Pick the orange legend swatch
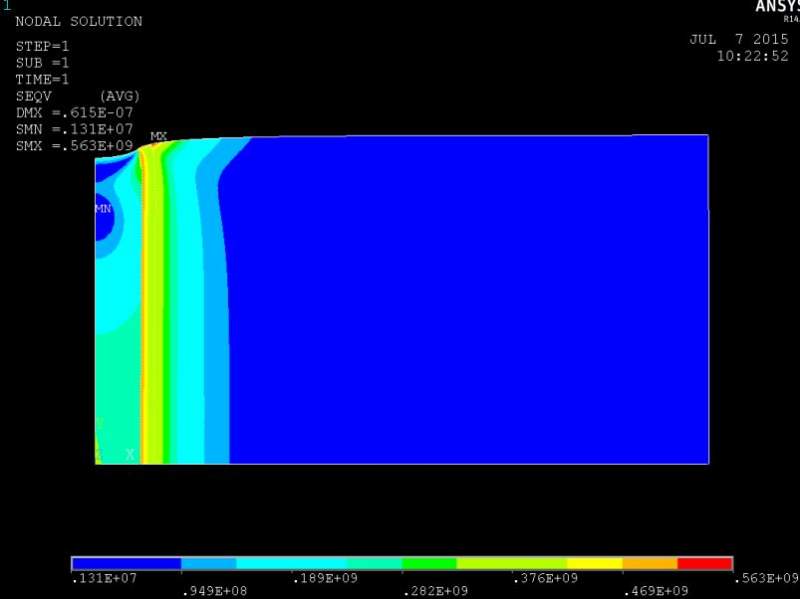Viewport: 800px width, 599px height. (x=649, y=563)
